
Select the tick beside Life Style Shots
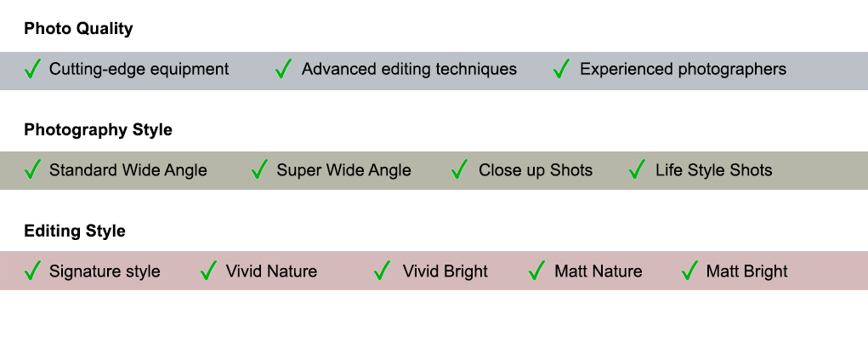[637, 169]
